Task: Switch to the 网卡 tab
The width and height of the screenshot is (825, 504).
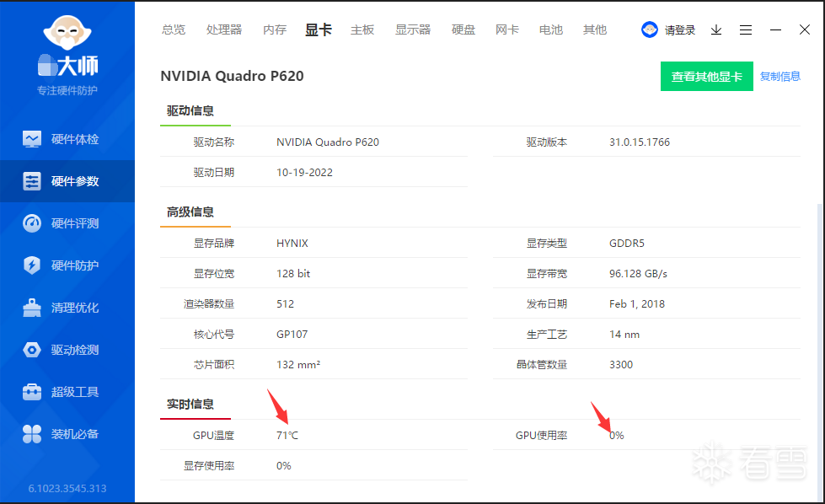Action: 507,29
